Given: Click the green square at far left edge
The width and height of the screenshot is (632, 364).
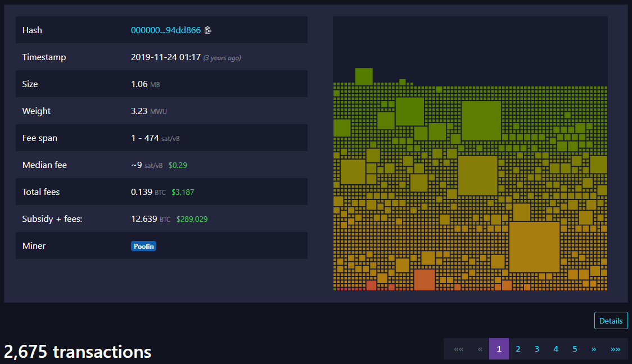Looking at the screenshot, I should [341, 128].
